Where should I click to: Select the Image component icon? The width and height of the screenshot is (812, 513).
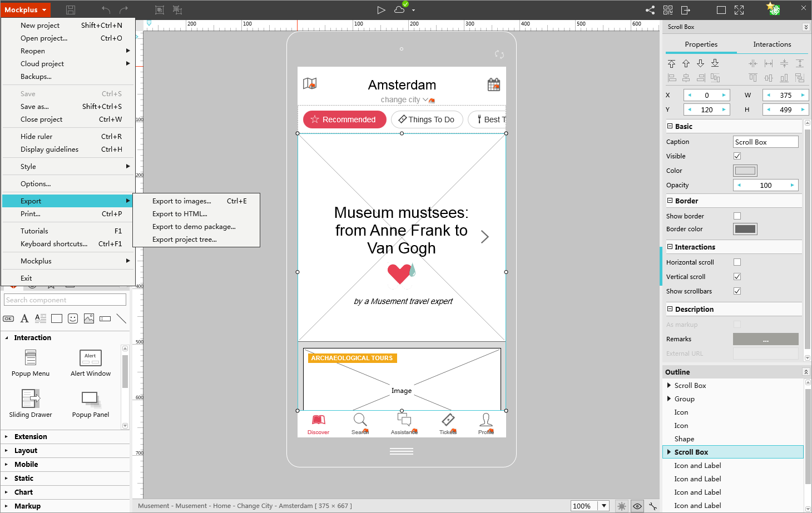click(x=89, y=318)
